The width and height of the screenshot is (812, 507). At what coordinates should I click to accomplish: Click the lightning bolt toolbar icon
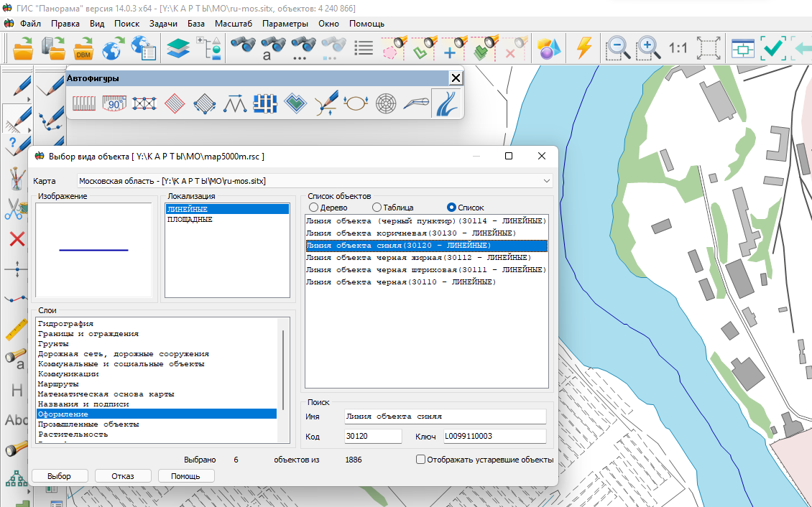click(584, 49)
